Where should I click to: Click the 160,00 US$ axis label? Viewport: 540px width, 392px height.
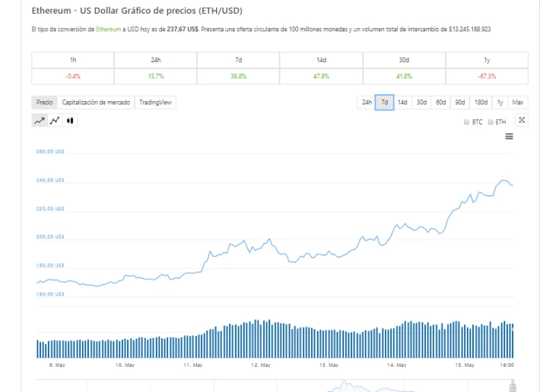coord(50,294)
